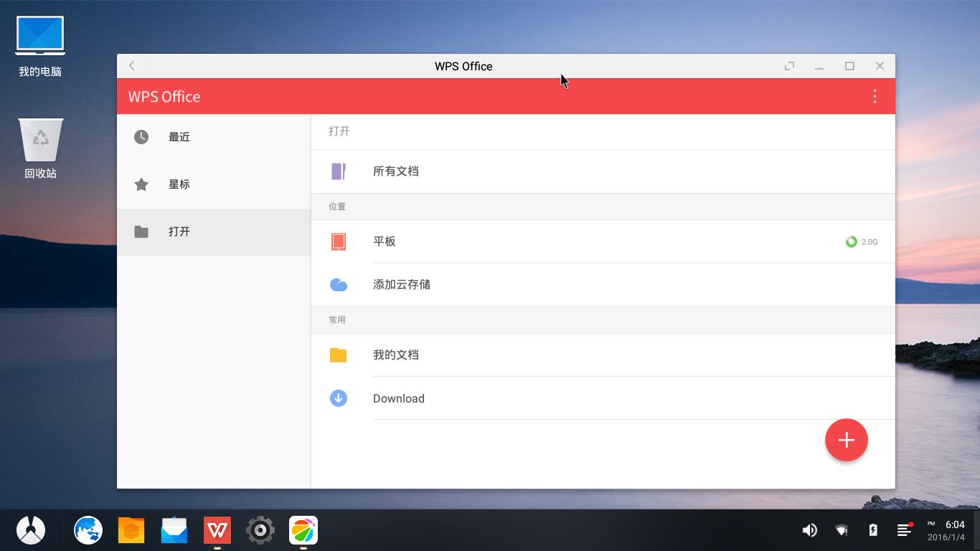Click the volume speaker tray icon
980x551 pixels.
coord(809,530)
